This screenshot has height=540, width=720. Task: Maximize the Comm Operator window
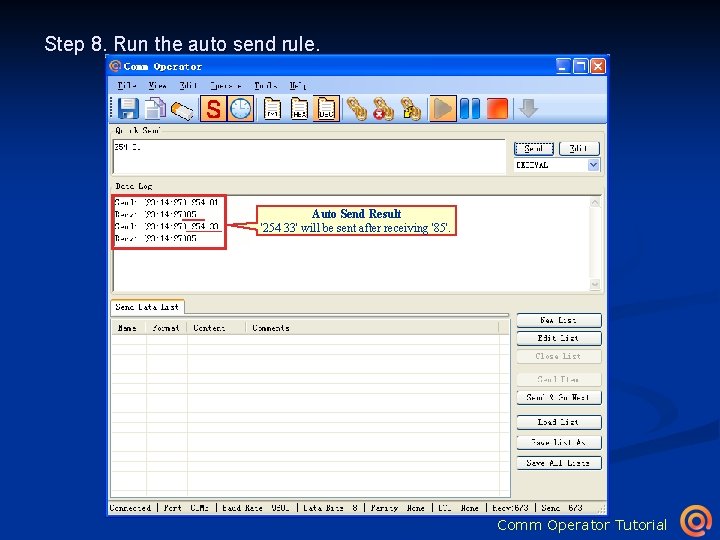coord(581,67)
